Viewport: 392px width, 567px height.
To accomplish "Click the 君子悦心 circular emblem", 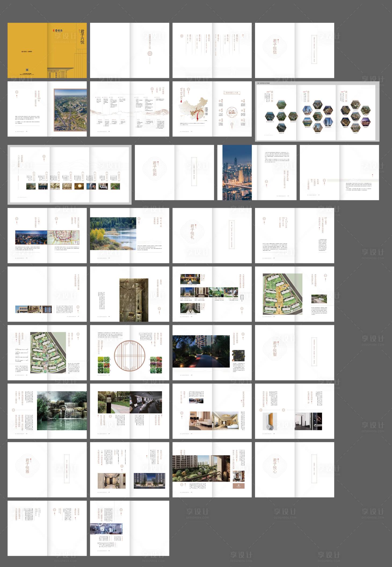I will click(x=275, y=466).
